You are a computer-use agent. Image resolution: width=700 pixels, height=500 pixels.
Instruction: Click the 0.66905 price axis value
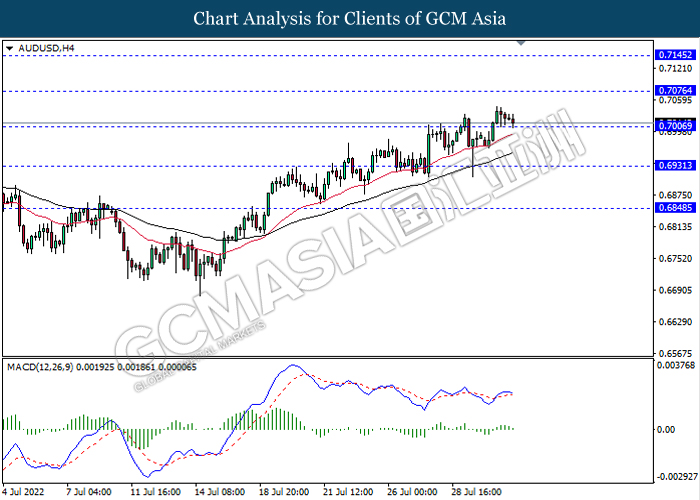pos(675,290)
